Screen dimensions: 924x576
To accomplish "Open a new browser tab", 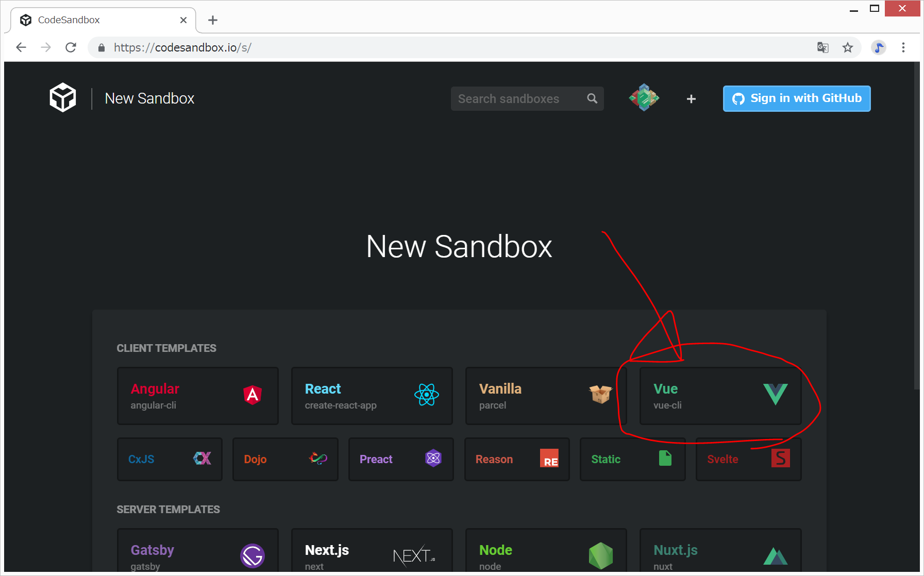I will click(x=213, y=20).
